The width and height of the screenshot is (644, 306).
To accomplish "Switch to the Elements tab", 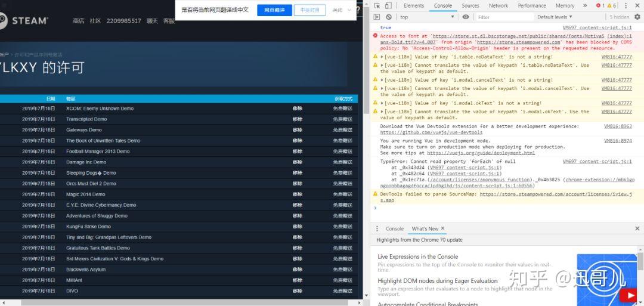I will coord(414,6).
